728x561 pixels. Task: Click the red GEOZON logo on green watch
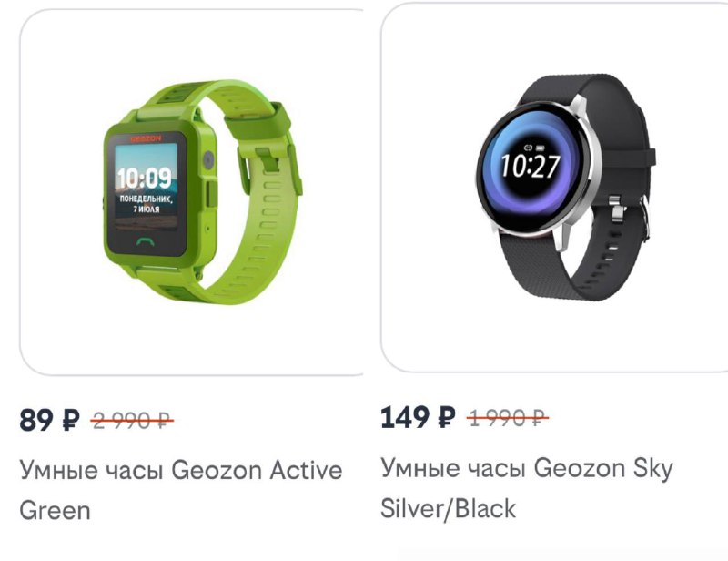(146, 139)
